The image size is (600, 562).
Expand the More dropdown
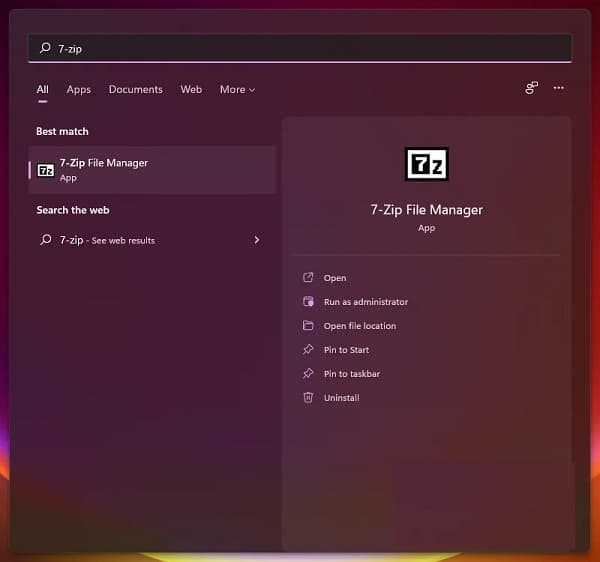point(237,90)
